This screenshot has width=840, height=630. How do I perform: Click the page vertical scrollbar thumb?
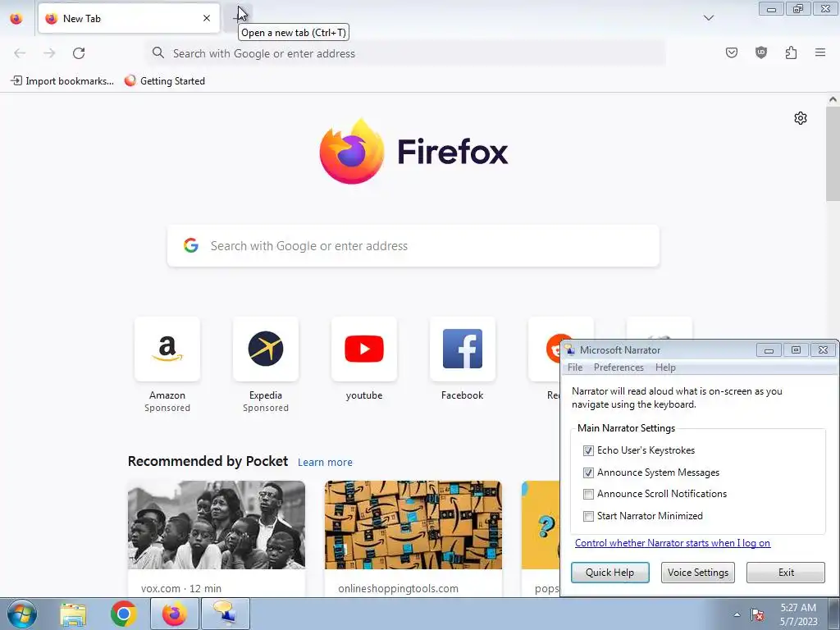tap(833, 153)
